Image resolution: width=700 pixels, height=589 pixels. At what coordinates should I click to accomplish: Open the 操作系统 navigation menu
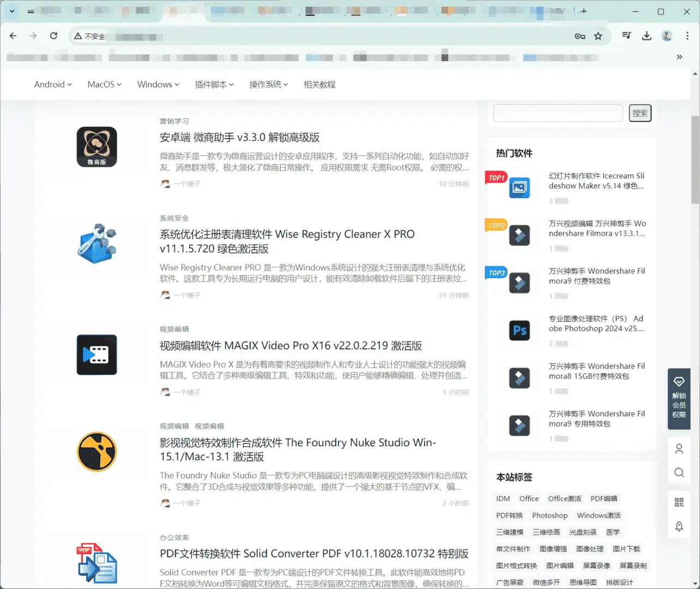[x=268, y=85]
